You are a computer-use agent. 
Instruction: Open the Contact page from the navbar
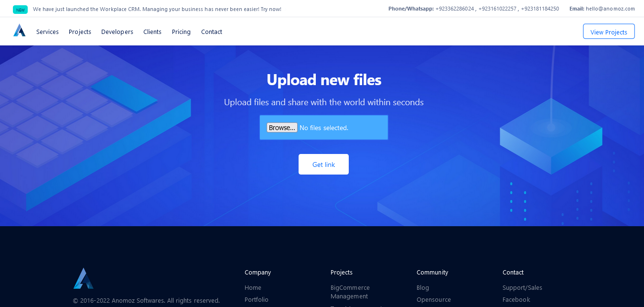coord(211,32)
